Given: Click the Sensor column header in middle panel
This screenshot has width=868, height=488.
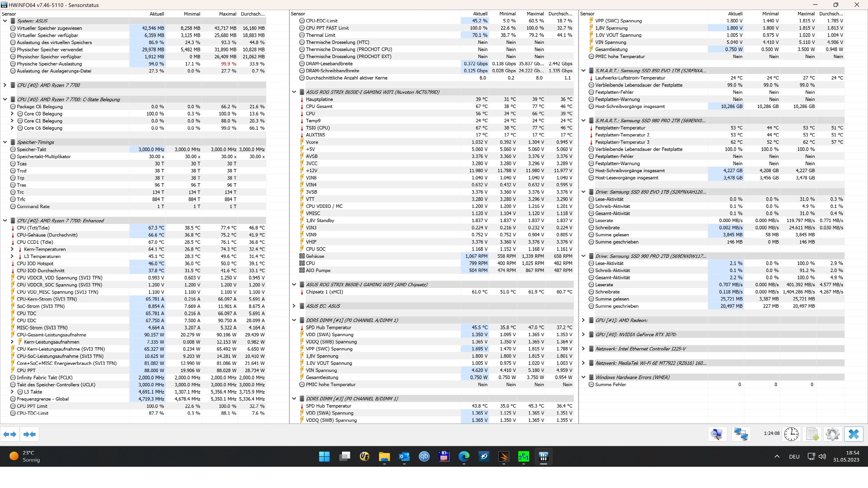Looking at the screenshot, I should 298,14.
